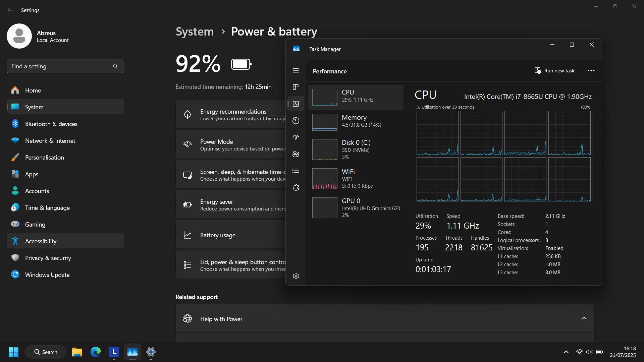Open Apps settings category
This screenshot has width=644, height=362.
pyautogui.click(x=65, y=174)
